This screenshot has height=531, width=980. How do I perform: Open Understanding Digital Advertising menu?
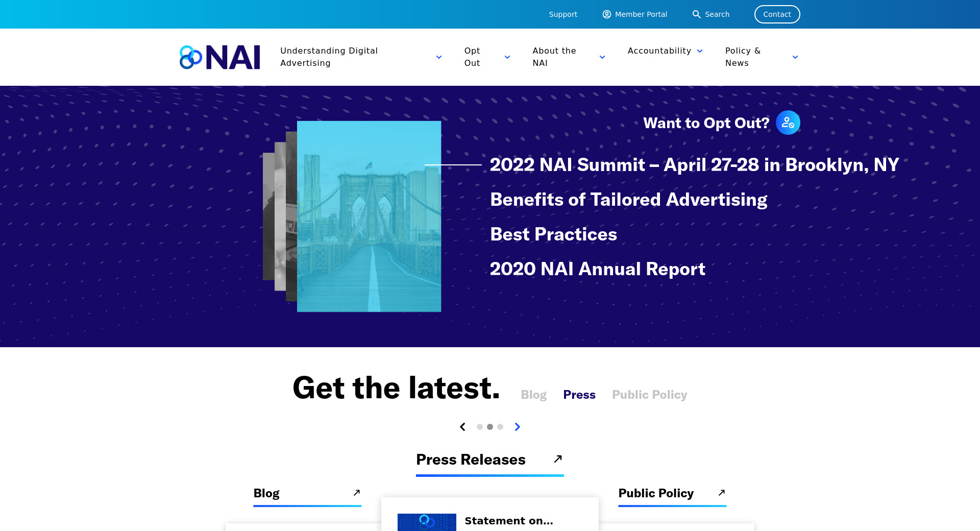[329, 57]
